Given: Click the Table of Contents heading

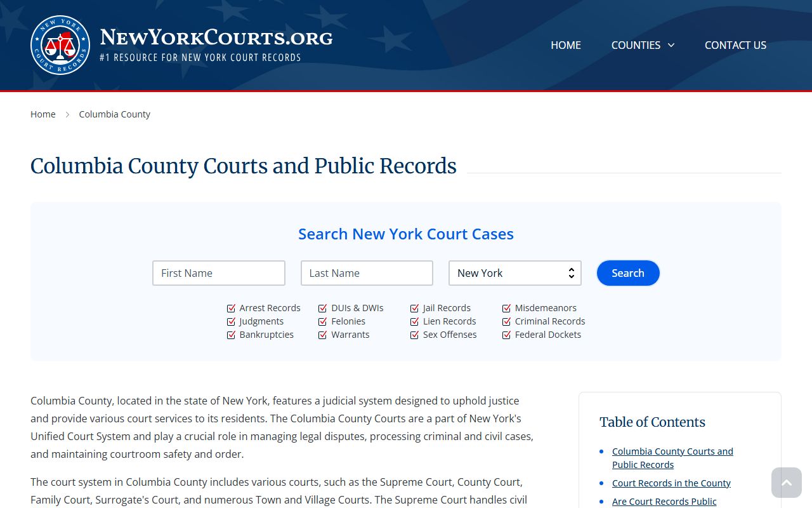Looking at the screenshot, I should pos(652,422).
